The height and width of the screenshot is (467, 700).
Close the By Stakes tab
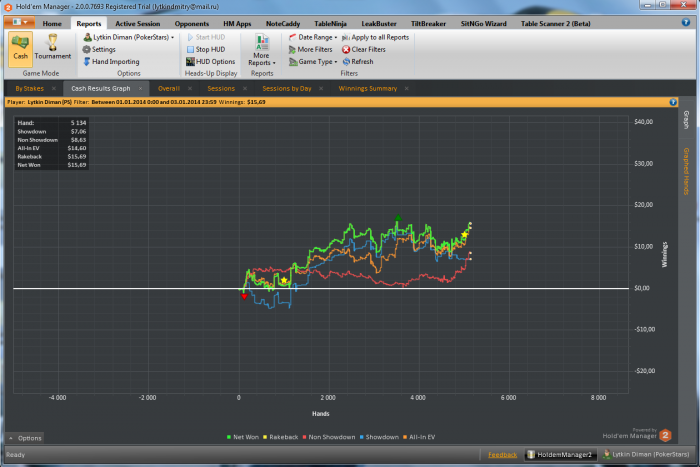click(54, 88)
